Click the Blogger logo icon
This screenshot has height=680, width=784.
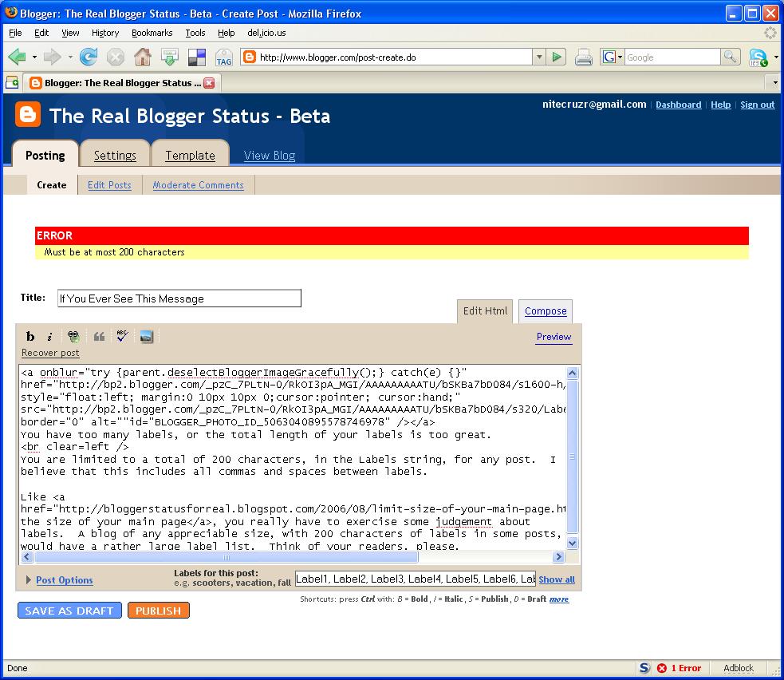(x=27, y=115)
